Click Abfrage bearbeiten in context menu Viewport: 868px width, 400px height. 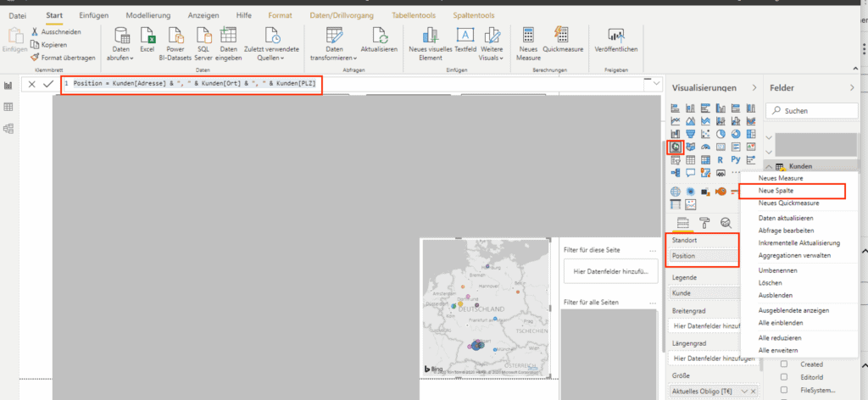(786, 231)
